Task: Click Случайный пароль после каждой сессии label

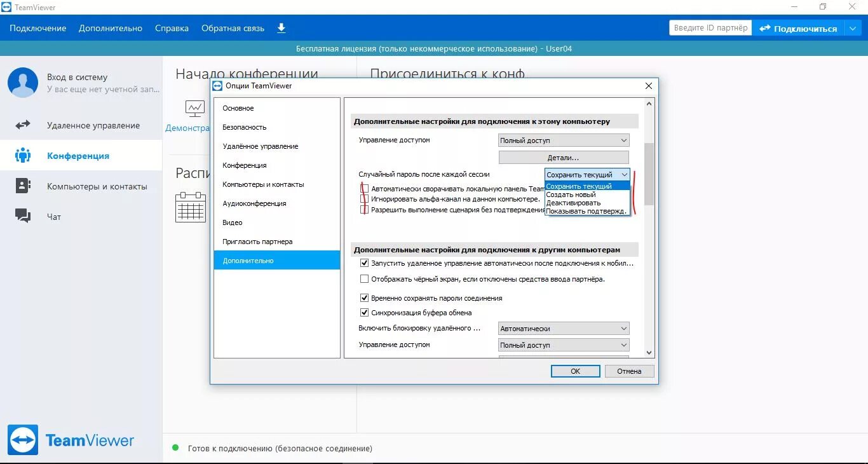Action: tap(424, 174)
